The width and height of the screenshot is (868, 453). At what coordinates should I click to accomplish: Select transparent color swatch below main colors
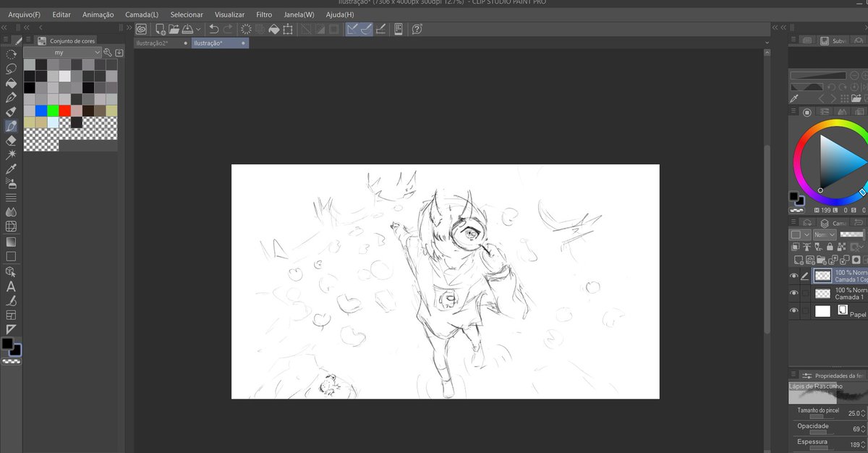click(x=9, y=360)
